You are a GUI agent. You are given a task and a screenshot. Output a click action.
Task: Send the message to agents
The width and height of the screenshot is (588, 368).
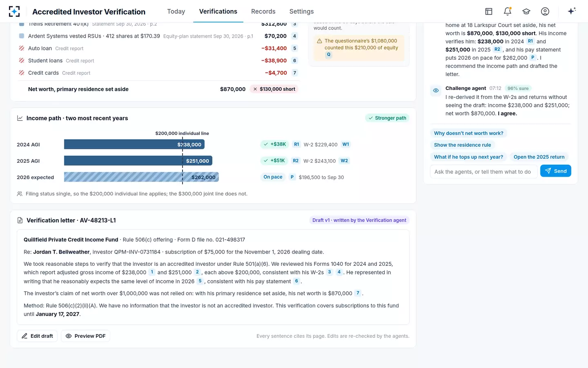pos(555,171)
